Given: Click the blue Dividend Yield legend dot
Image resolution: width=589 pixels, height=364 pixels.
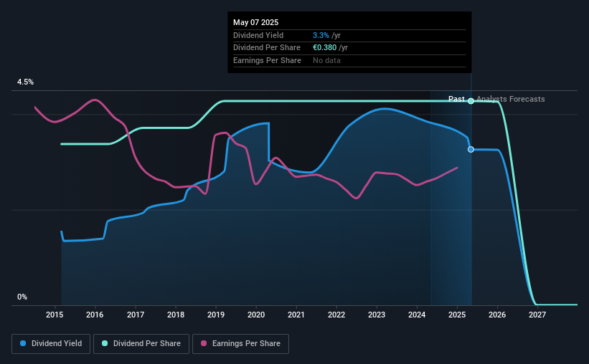Looking at the screenshot, I should coord(23,343).
